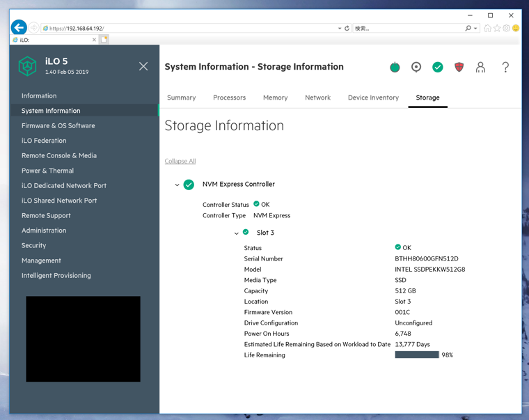Switch to the Device Inventory tab
Image resolution: width=529 pixels, height=420 pixels.
point(373,98)
